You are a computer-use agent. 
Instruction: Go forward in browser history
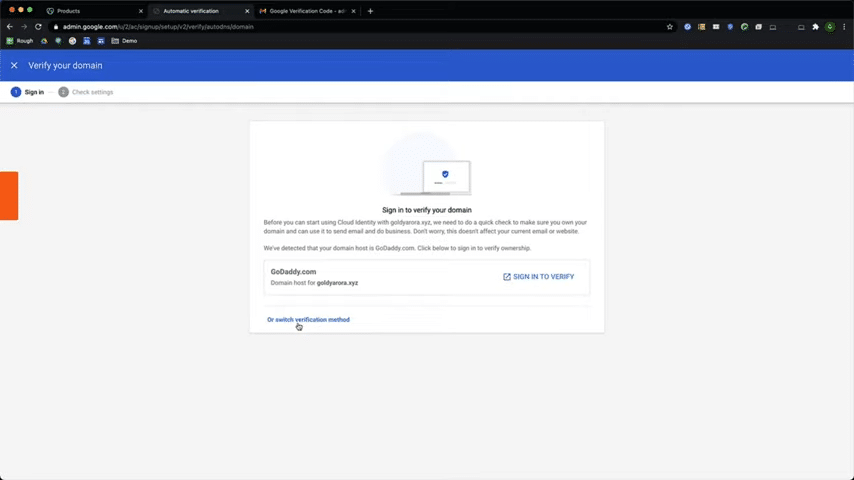click(x=24, y=27)
